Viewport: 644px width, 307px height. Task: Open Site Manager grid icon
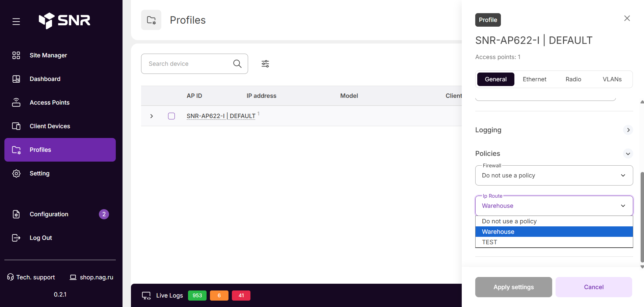(16, 55)
